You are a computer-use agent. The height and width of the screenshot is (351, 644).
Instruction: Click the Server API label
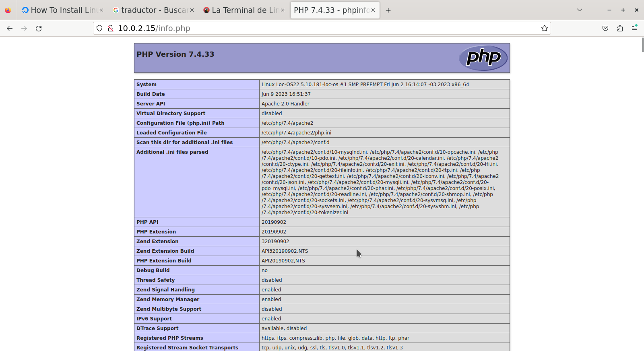151,104
